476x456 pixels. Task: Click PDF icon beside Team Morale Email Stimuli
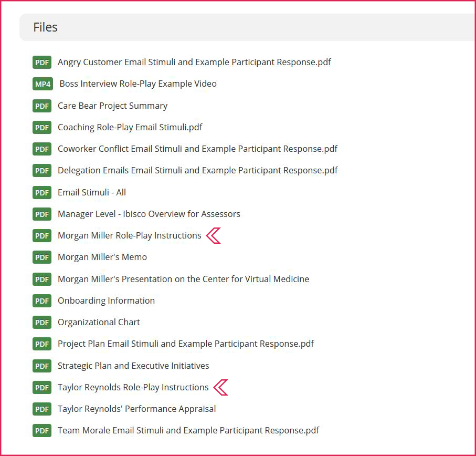coord(42,430)
